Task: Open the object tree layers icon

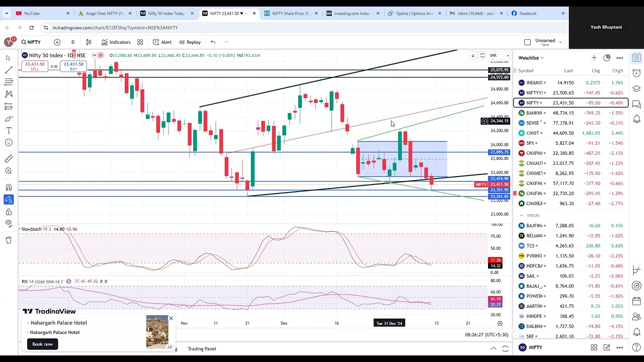Action: coord(636,89)
